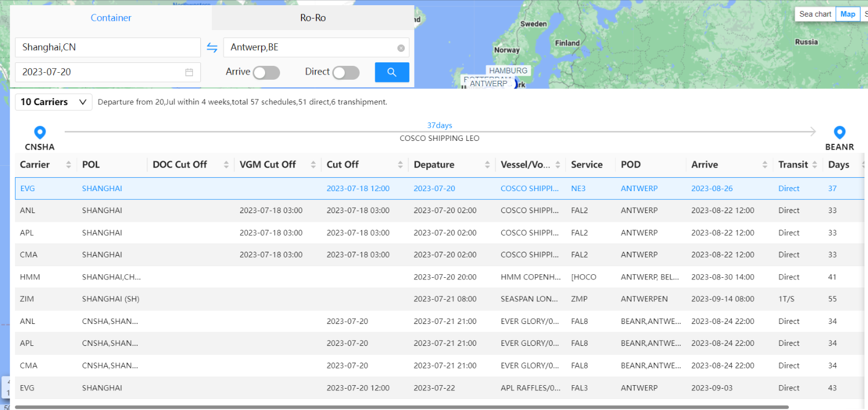Sort by Transit column arrows

(x=815, y=165)
